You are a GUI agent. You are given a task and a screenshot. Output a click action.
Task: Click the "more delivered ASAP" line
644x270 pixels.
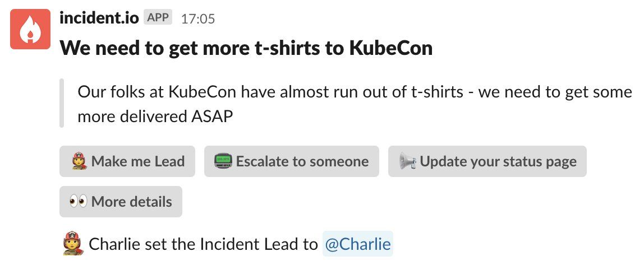tap(155, 117)
